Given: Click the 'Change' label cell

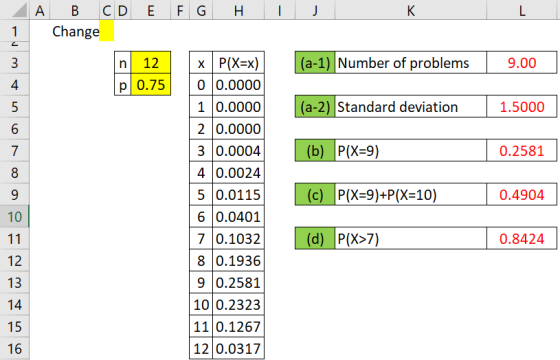Looking at the screenshot, I should [75, 31].
